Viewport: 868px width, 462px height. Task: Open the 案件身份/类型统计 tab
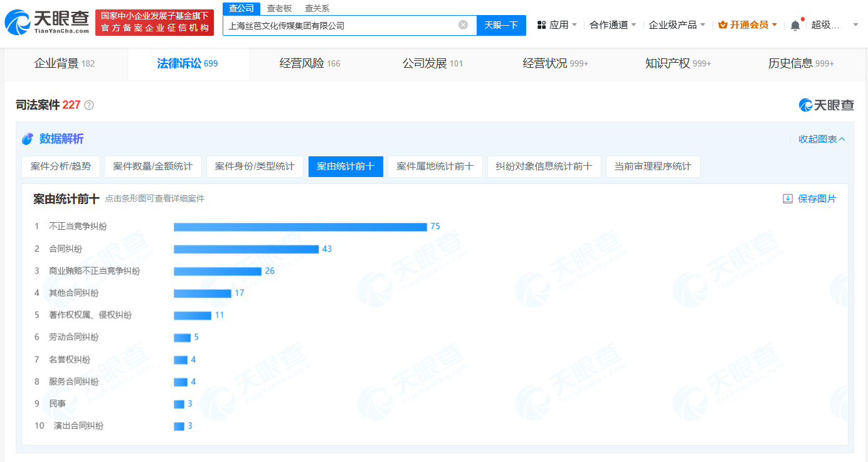tap(255, 166)
